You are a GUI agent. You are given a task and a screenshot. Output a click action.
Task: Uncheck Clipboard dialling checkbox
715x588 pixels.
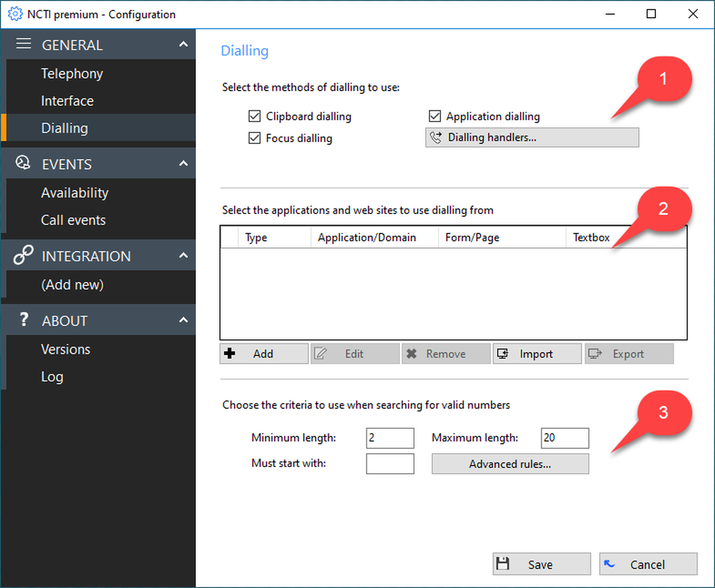click(x=255, y=116)
